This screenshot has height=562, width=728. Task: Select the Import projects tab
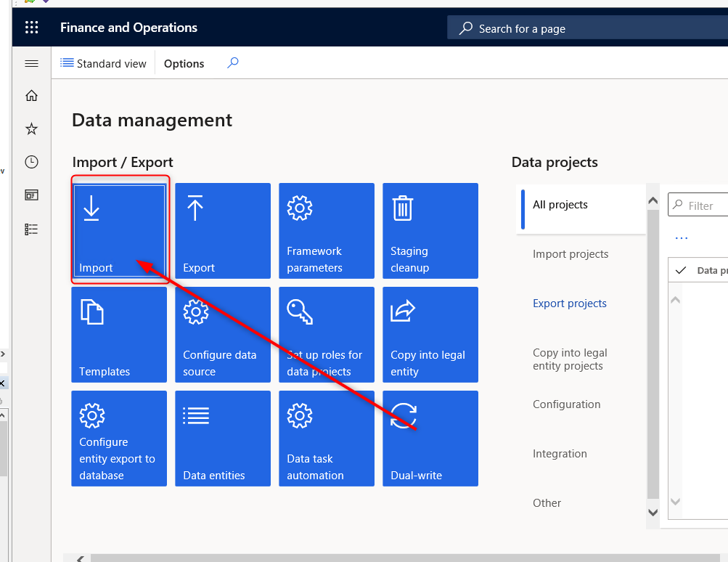(x=570, y=254)
